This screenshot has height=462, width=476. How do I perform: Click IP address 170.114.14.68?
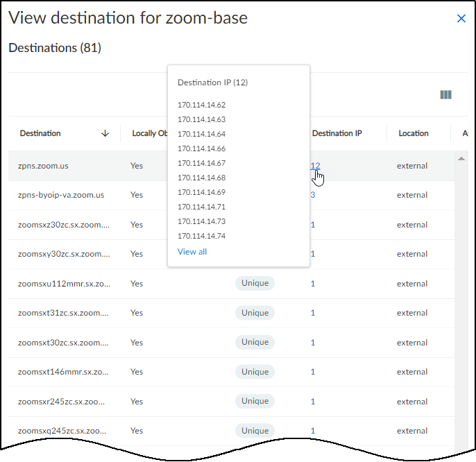pos(201,178)
